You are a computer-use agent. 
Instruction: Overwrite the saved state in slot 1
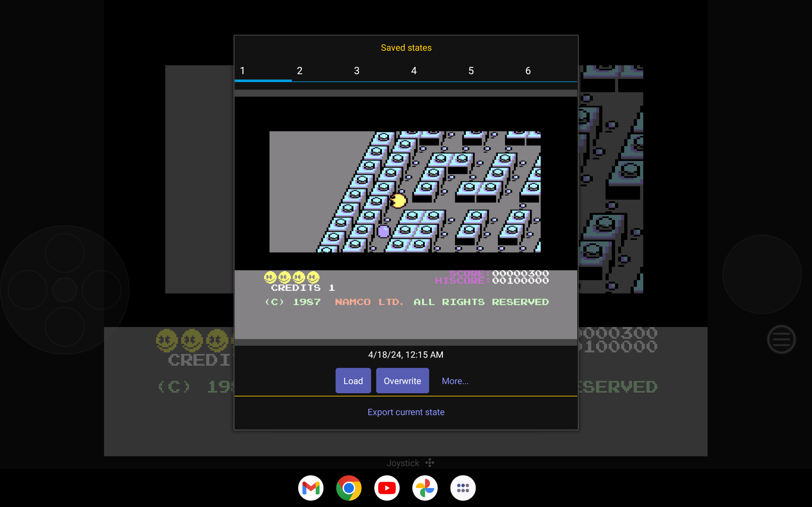point(402,381)
